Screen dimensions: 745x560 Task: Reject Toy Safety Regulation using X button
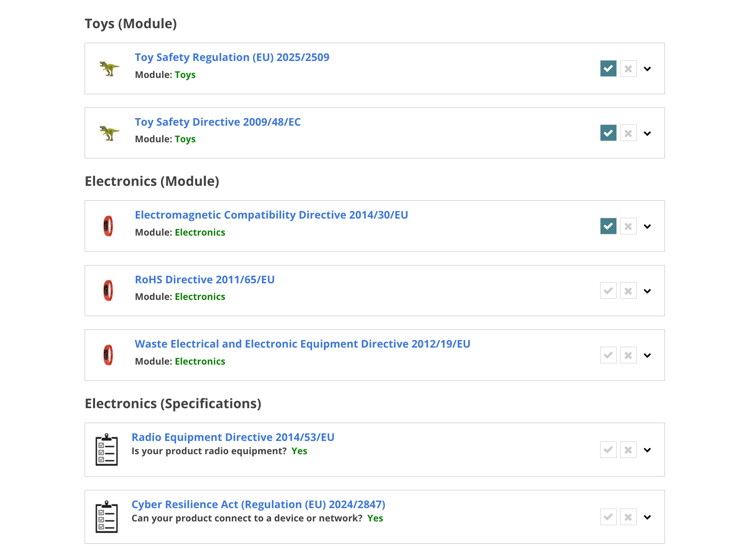628,68
